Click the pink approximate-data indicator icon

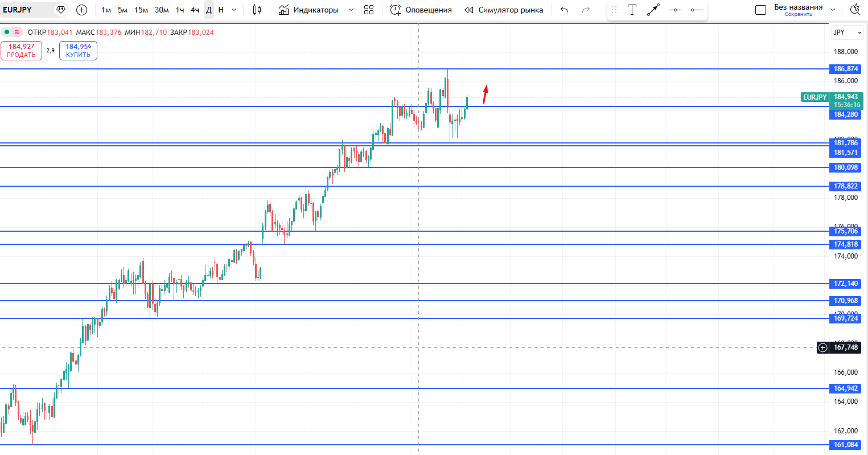coord(18,32)
